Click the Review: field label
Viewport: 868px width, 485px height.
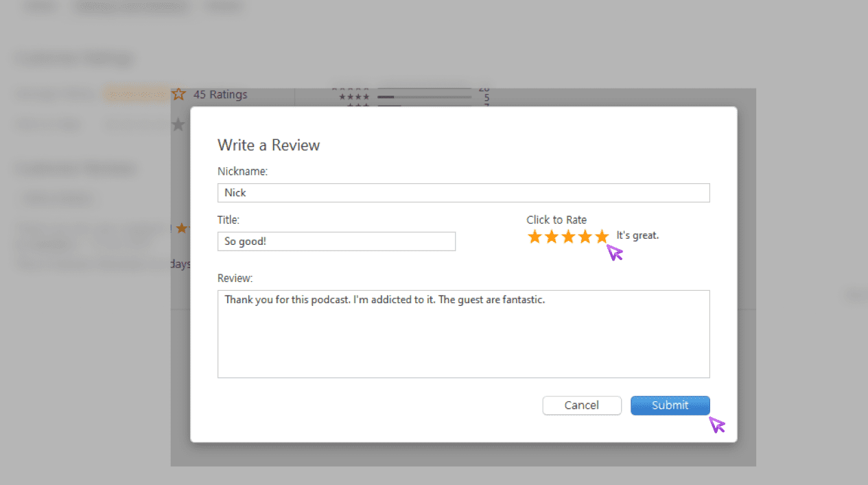[235, 279]
